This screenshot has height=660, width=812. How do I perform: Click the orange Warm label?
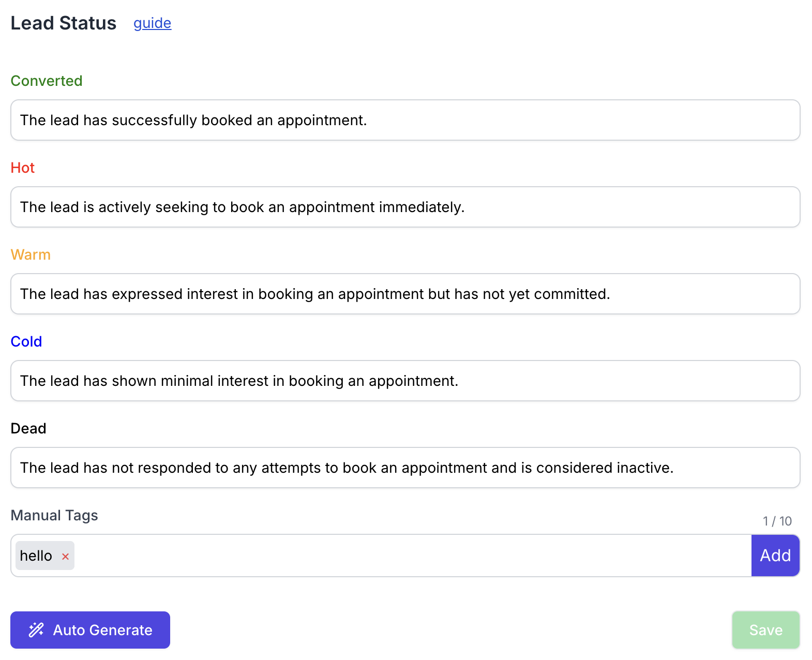pyautogui.click(x=31, y=254)
